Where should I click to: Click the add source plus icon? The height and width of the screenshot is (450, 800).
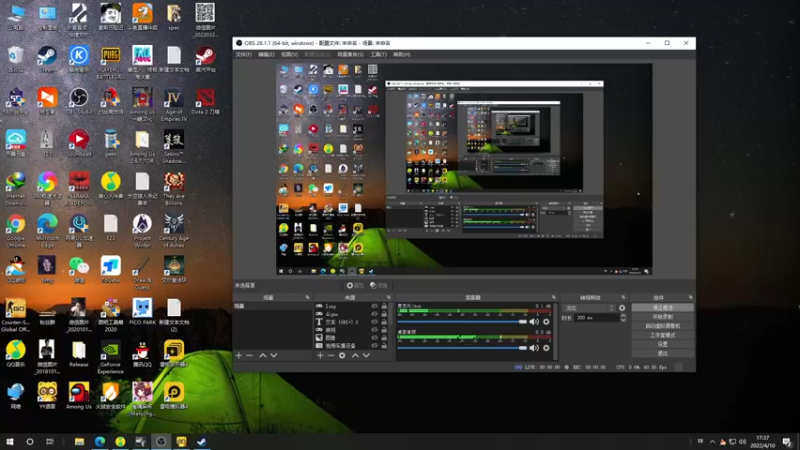tap(320, 355)
